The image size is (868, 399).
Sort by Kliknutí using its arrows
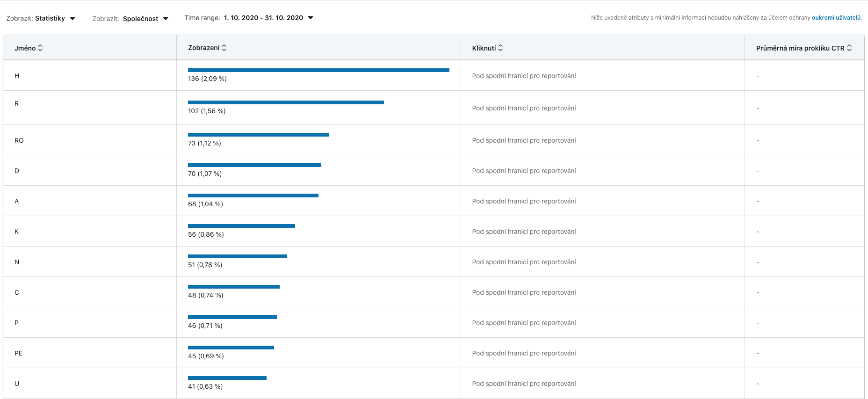[x=500, y=48]
